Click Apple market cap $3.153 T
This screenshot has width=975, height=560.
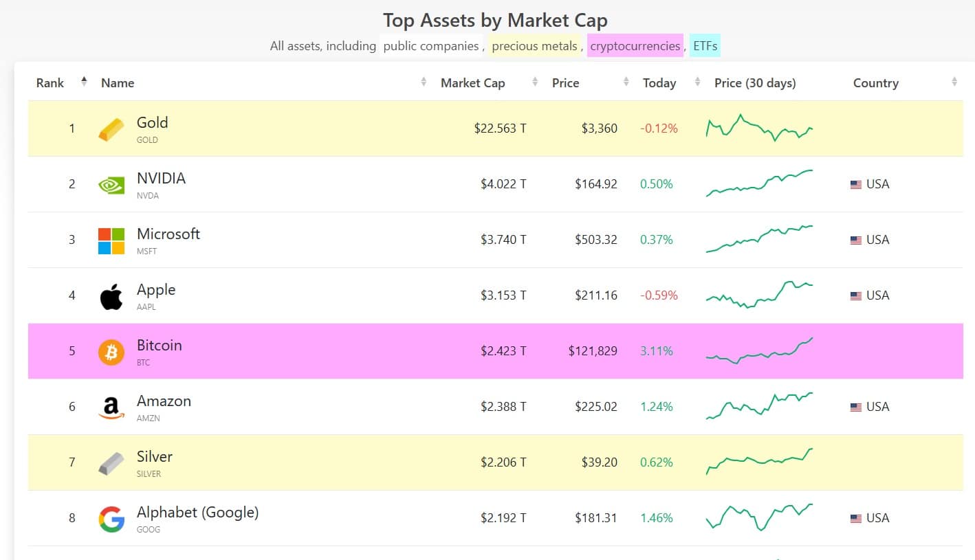pos(503,295)
